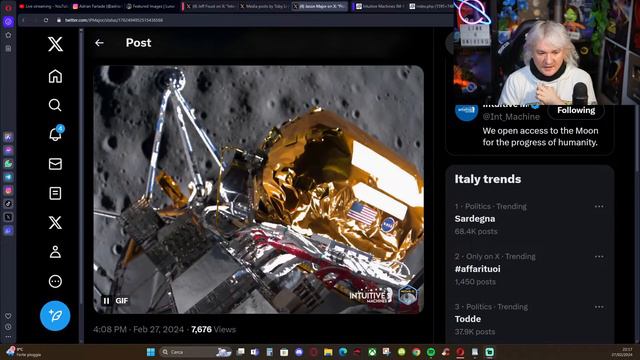This screenshot has width=640, height=360.
Task: Open Microsoft Edge from taskbar
Action: (343, 352)
